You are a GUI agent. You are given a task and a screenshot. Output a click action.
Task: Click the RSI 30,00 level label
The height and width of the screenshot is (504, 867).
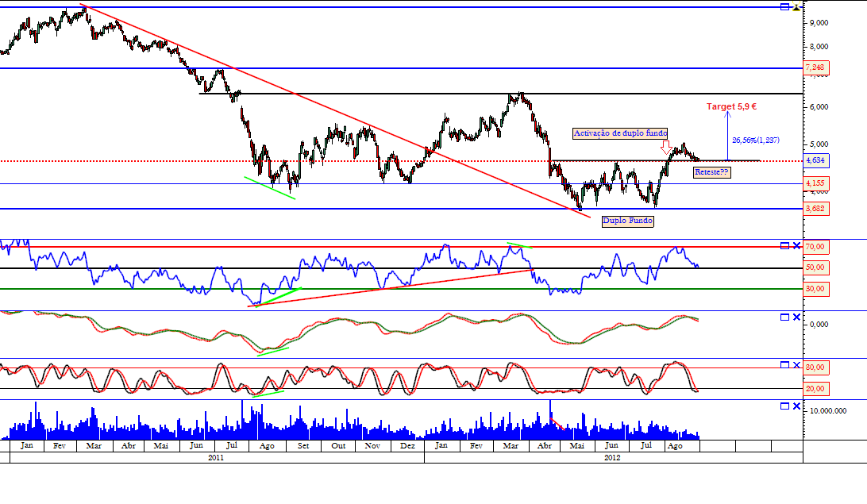[x=815, y=289]
